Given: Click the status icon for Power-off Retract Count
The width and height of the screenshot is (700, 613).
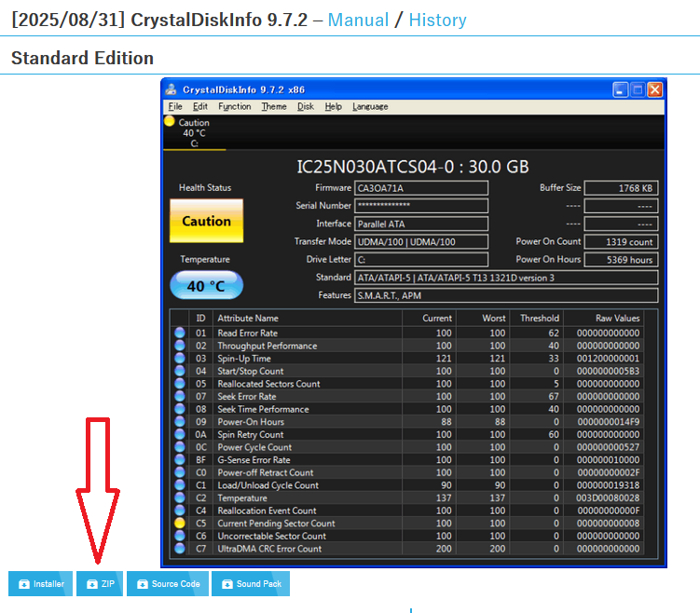Looking at the screenshot, I should coord(180,472).
